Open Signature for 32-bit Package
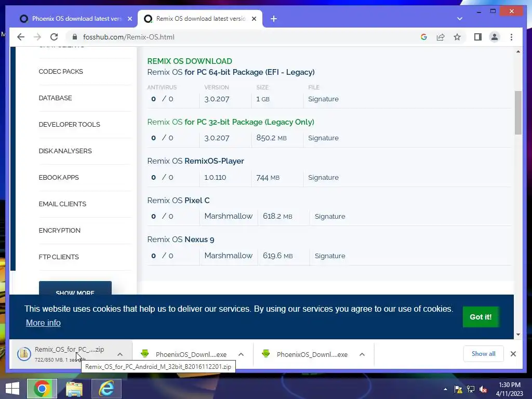532x399 pixels. pyautogui.click(x=323, y=138)
